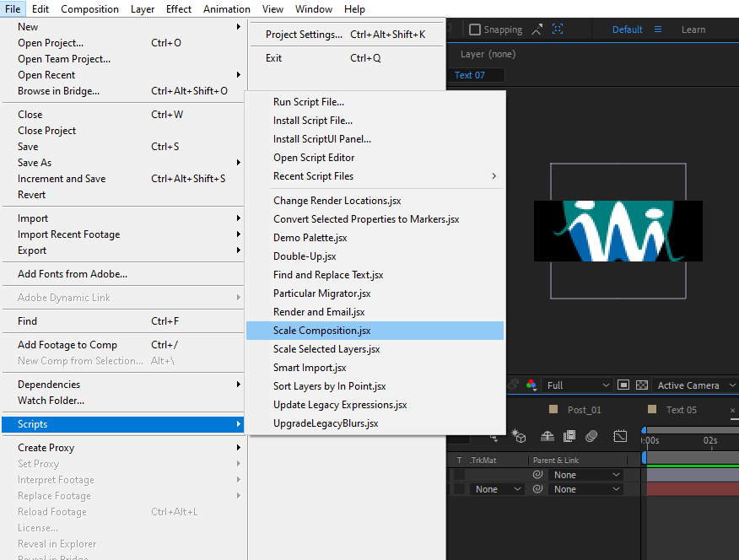Viewport: 739px width, 560px height.
Task: Click the Parent & Link column header
Action: (556, 460)
